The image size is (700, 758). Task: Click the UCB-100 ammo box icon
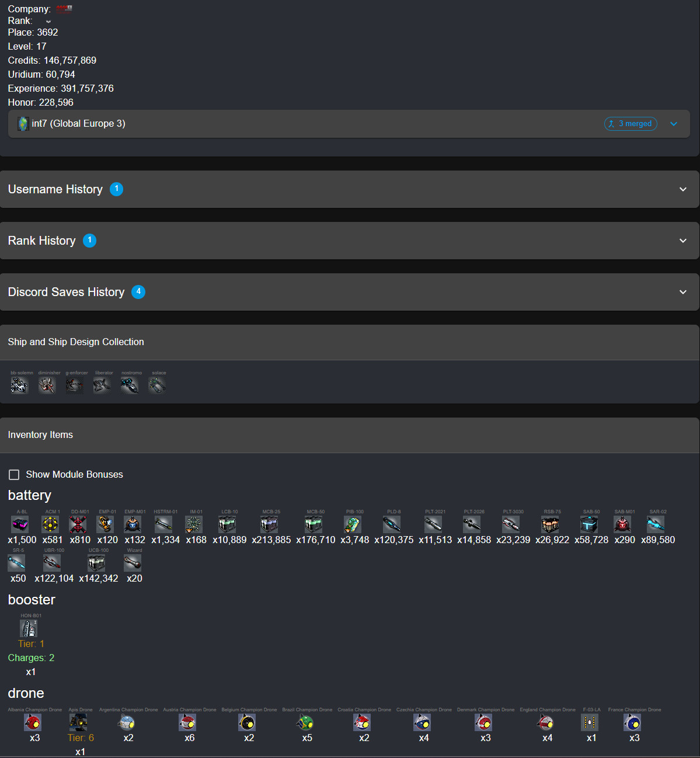(96, 563)
